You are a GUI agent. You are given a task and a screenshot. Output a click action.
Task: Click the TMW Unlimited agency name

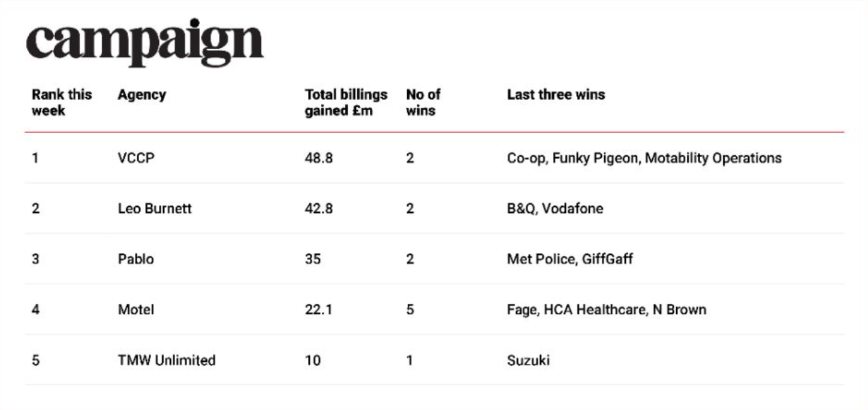tap(167, 360)
